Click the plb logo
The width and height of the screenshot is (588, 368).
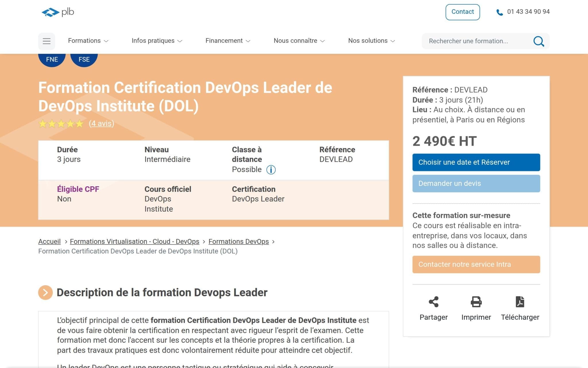(x=57, y=12)
